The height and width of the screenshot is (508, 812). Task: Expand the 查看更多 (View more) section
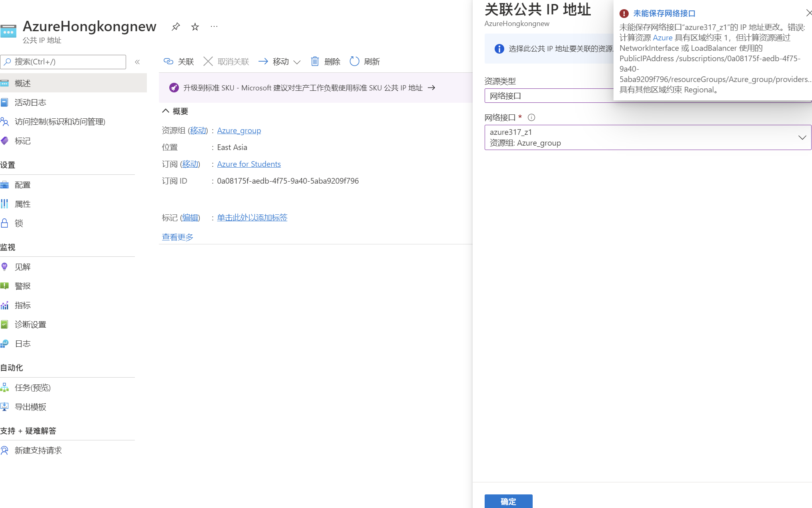tap(177, 236)
